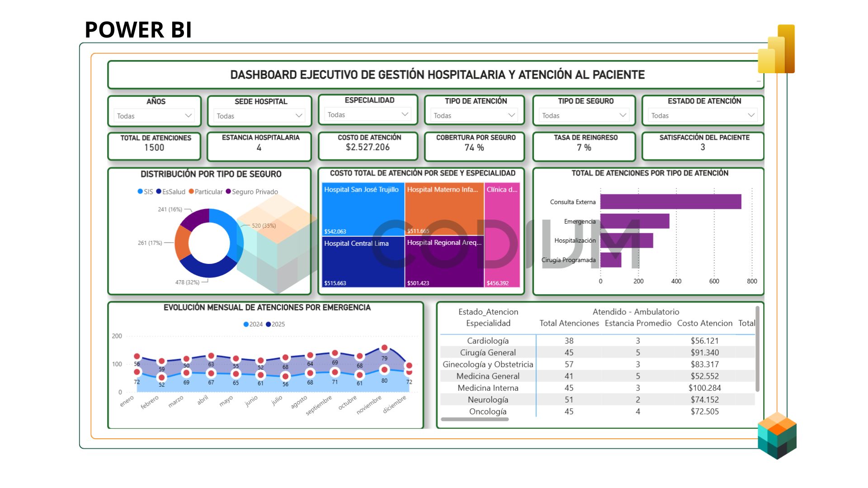The height and width of the screenshot is (488, 868).
Task: Click the COBERTURA POR SEGURO 74 % card
Action: click(474, 146)
